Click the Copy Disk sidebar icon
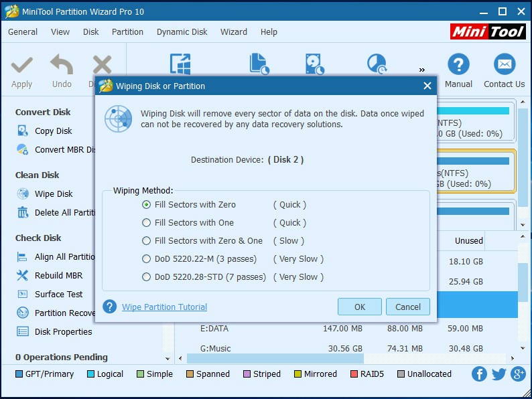The image size is (532, 399). pos(23,131)
